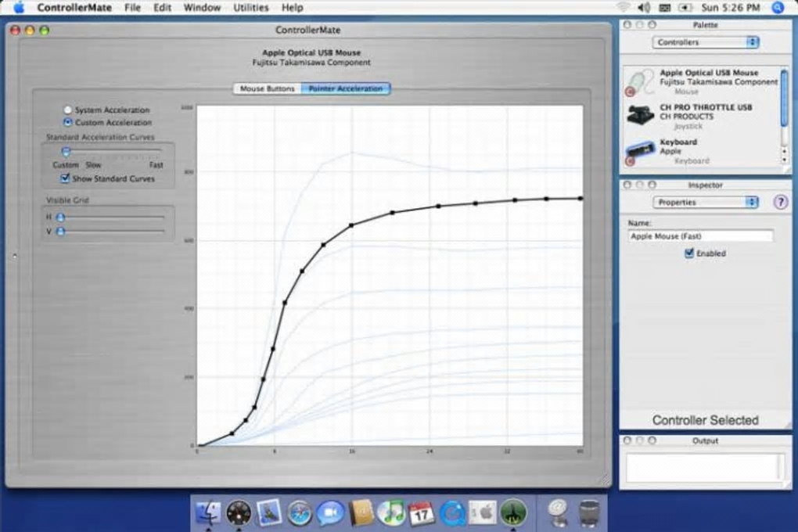This screenshot has height=532, width=798.
Task: Open the File menu
Action: (x=132, y=8)
